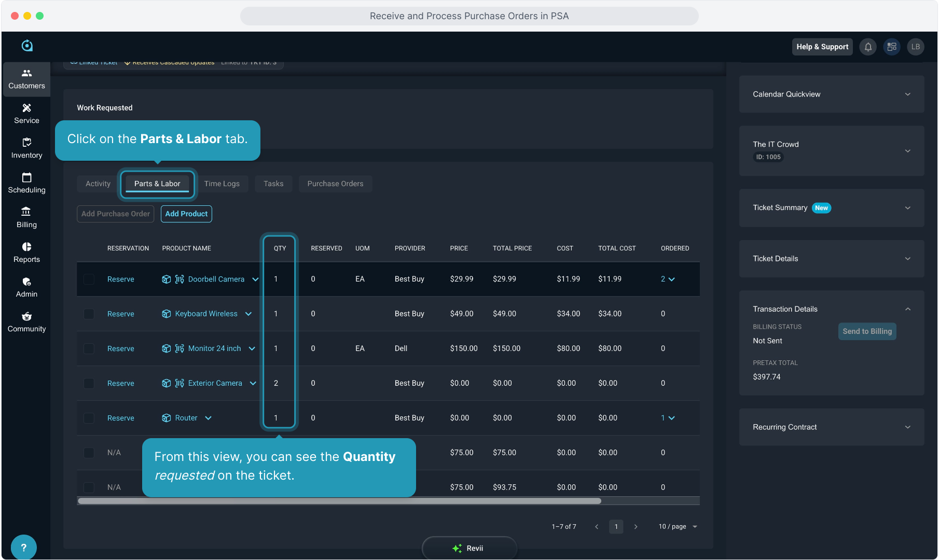The image size is (939, 560).
Task: Open the 10 / page size dropdown
Action: click(x=678, y=526)
